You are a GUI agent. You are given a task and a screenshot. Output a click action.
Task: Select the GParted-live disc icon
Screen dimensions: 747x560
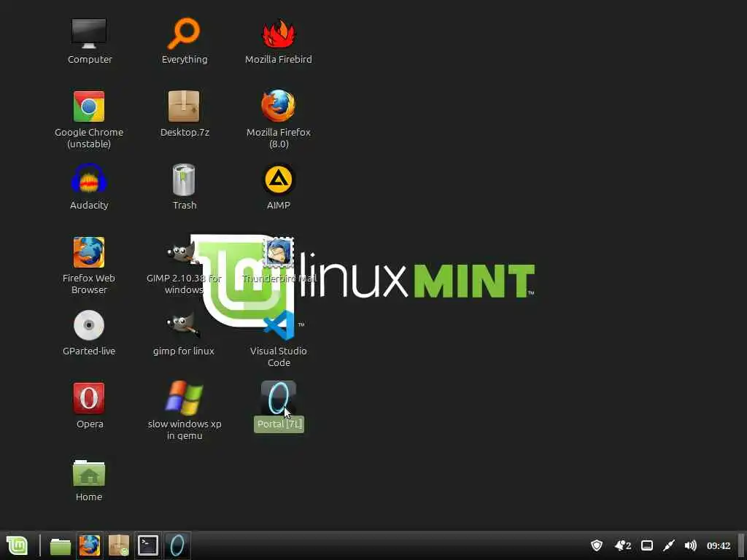[x=89, y=325]
